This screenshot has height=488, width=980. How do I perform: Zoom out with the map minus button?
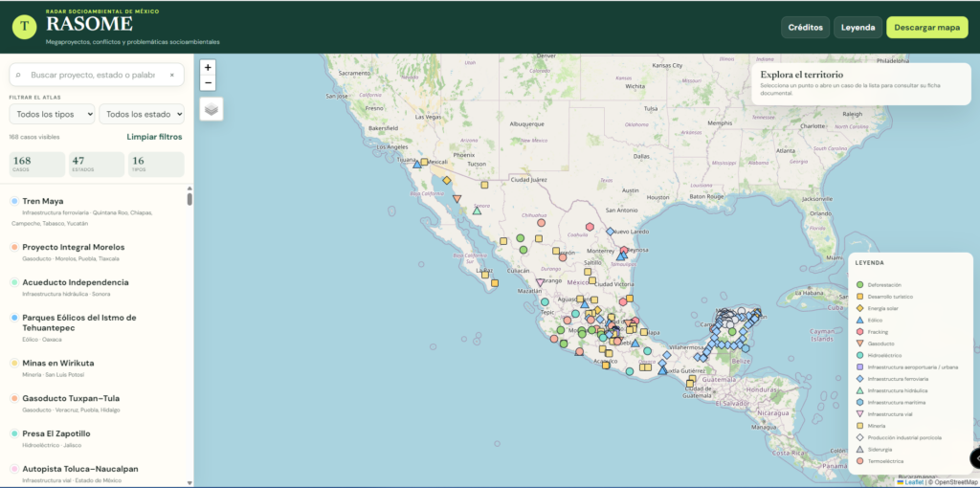click(208, 83)
